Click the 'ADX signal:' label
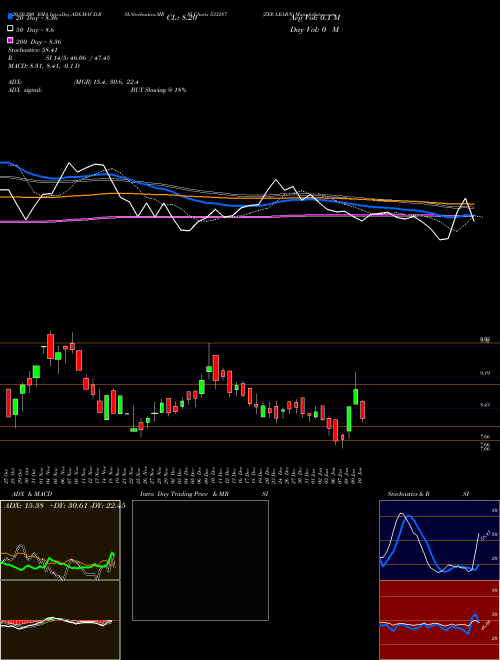 point(25,90)
